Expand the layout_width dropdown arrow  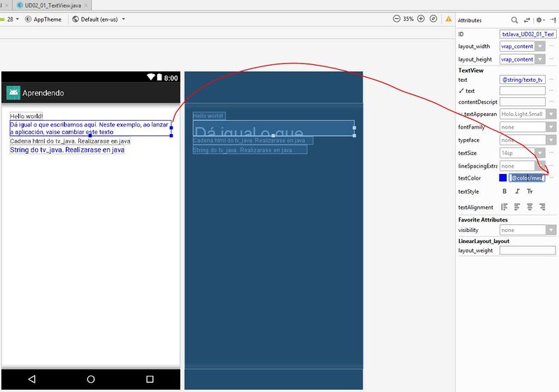pyautogui.click(x=540, y=46)
